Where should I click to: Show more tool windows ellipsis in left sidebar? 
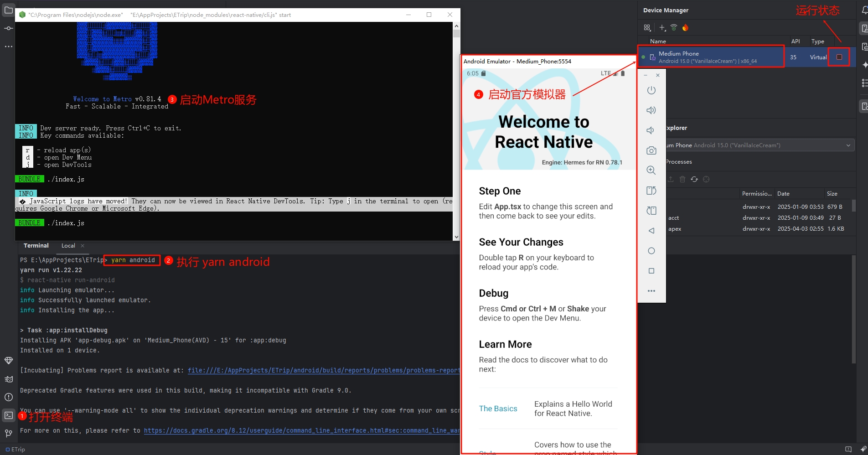8,47
